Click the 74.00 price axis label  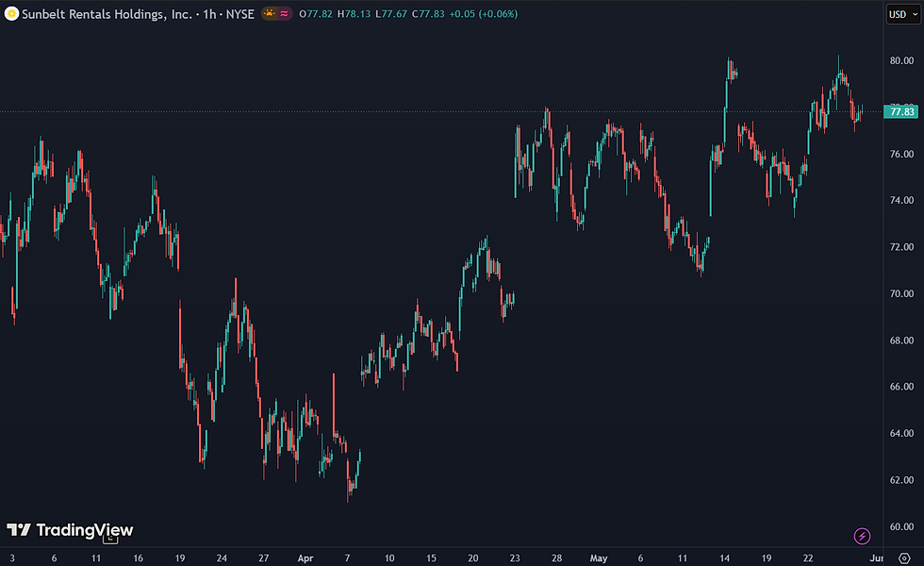pyautogui.click(x=901, y=200)
